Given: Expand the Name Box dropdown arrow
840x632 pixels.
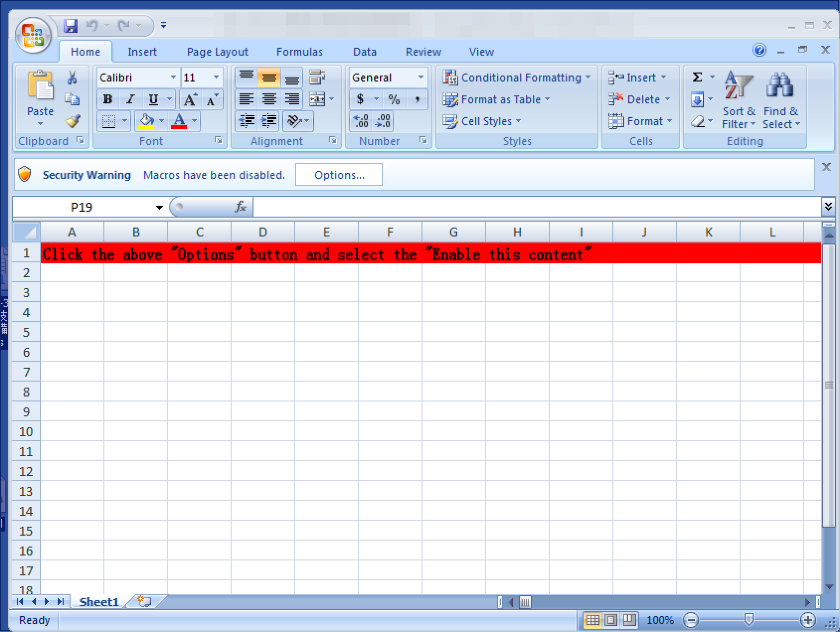Looking at the screenshot, I should click(x=159, y=207).
